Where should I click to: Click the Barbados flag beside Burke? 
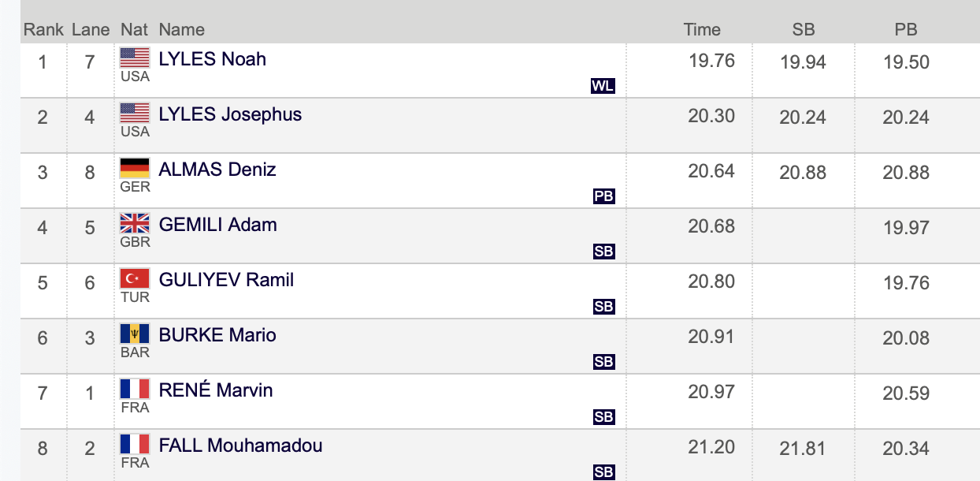pos(134,333)
